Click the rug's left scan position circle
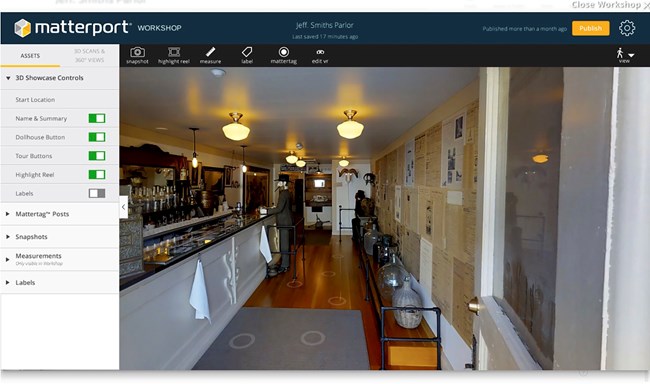Viewport: 650px width, 384px height. tap(242, 341)
